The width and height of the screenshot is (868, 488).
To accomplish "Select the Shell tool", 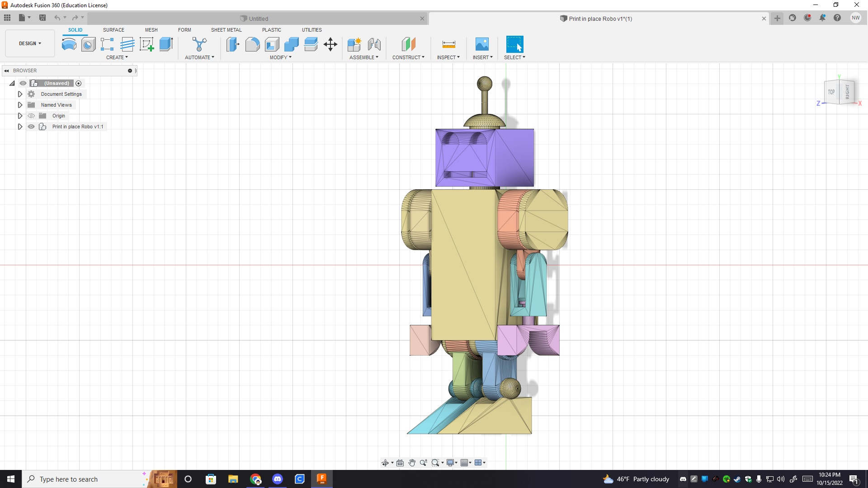I will 272,44.
